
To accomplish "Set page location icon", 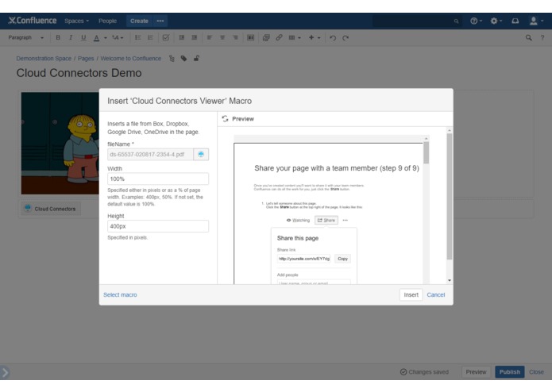I will click(172, 59).
